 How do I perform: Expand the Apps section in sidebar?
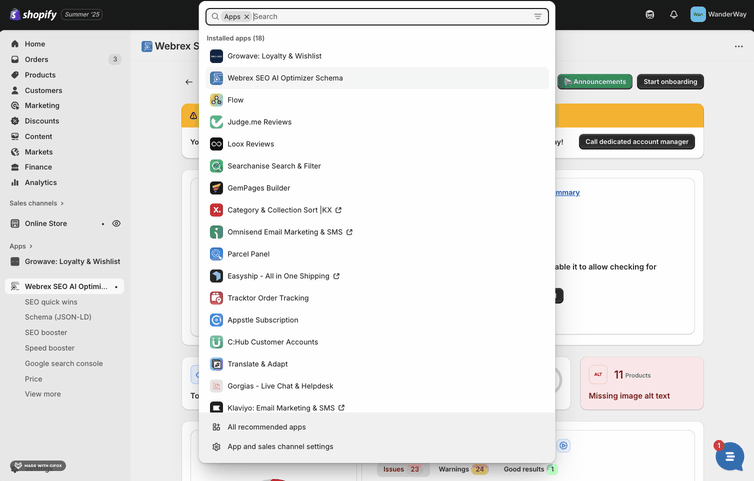21,246
